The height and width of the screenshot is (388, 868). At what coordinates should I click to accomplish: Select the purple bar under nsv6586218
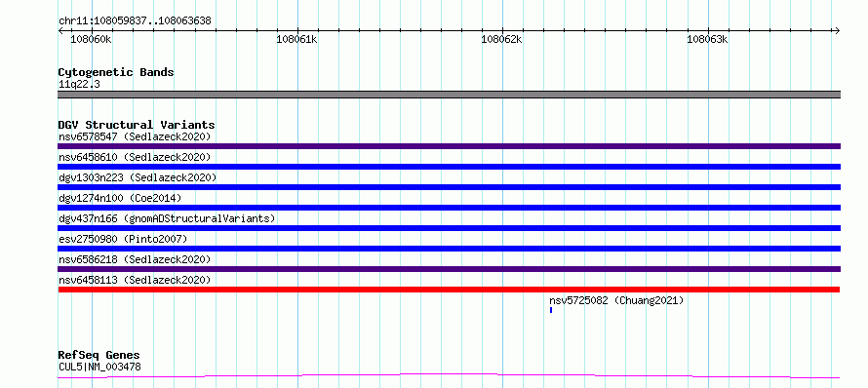[x=449, y=269]
